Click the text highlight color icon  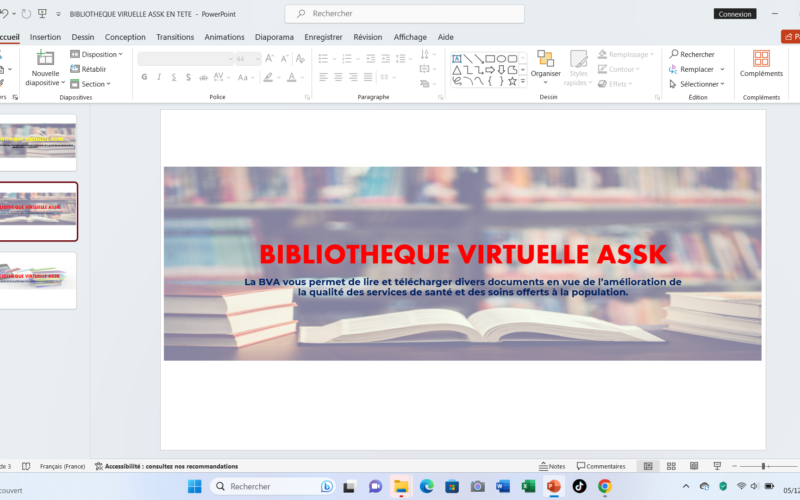(x=268, y=77)
